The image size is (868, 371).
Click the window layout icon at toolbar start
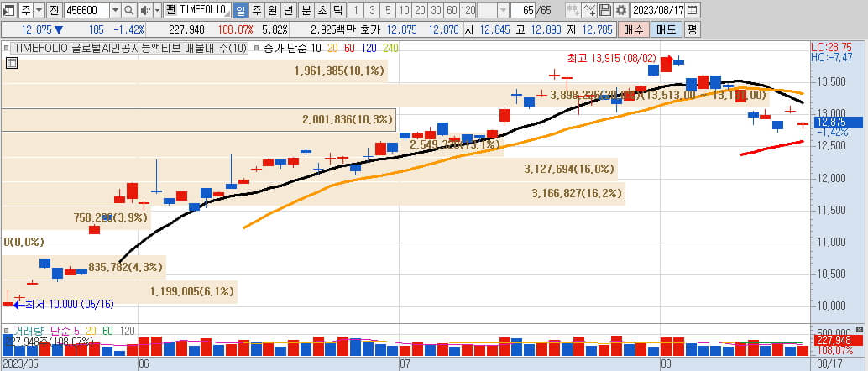[9, 9]
